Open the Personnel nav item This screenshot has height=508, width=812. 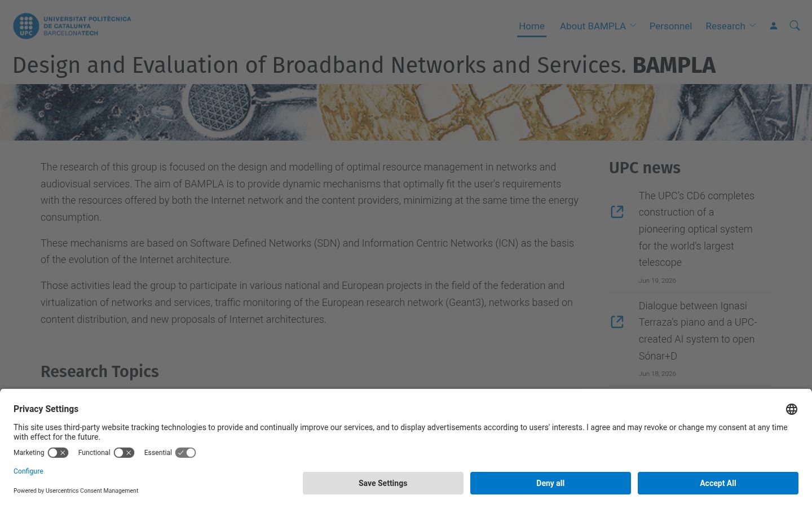(670, 26)
